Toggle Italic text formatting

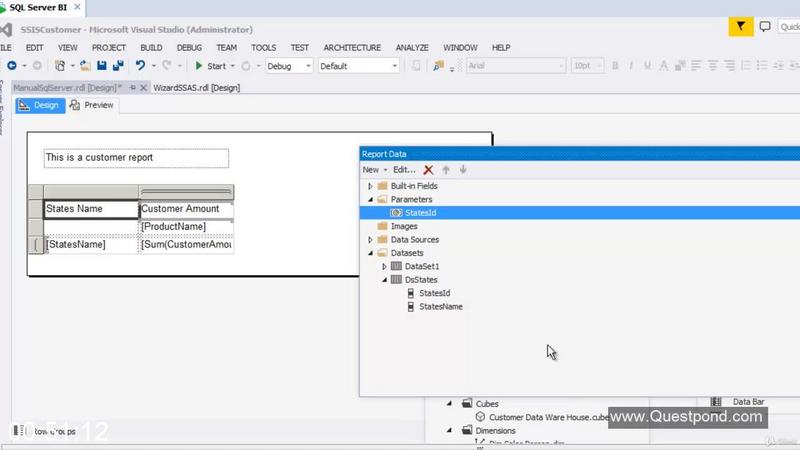631,66
